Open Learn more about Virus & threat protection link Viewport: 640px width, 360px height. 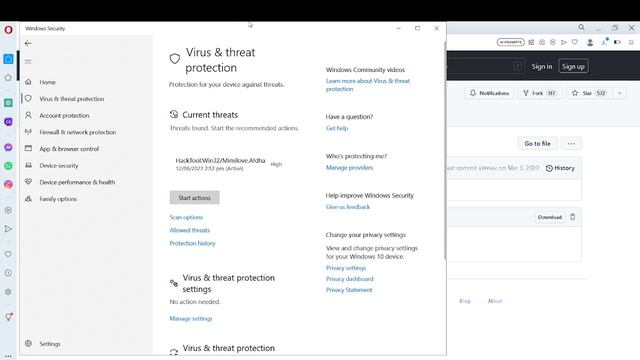click(x=368, y=85)
